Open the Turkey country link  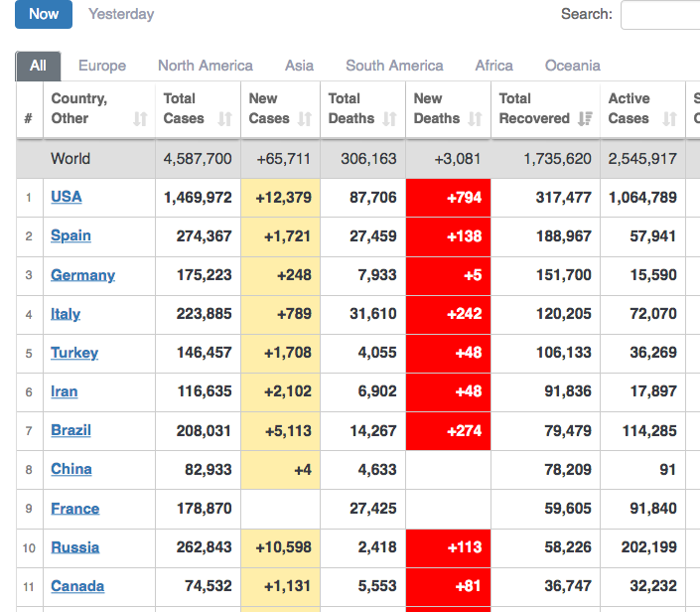point(74,353)
